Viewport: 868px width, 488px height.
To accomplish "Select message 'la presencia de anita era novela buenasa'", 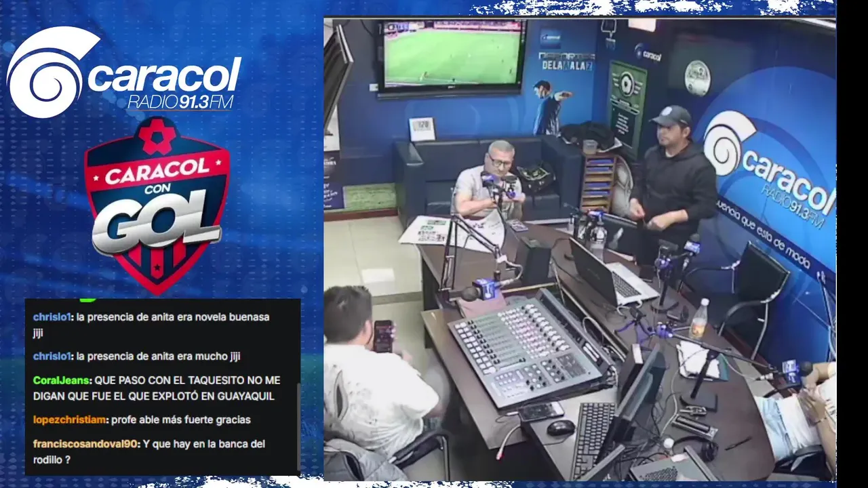I will (151, 325).
